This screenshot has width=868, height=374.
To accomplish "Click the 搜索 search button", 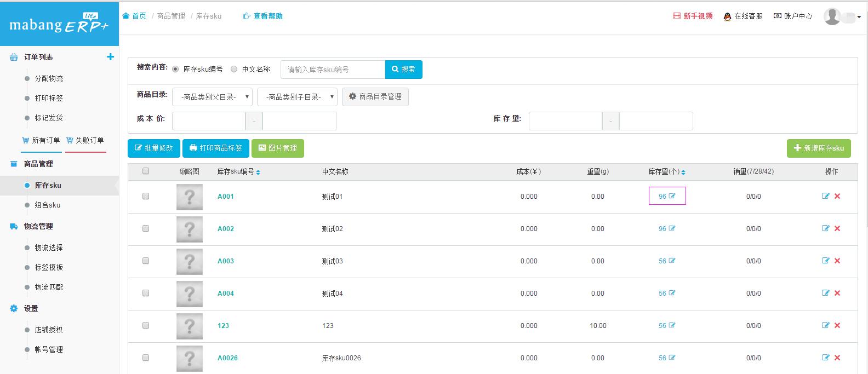I will pos(404,70).
